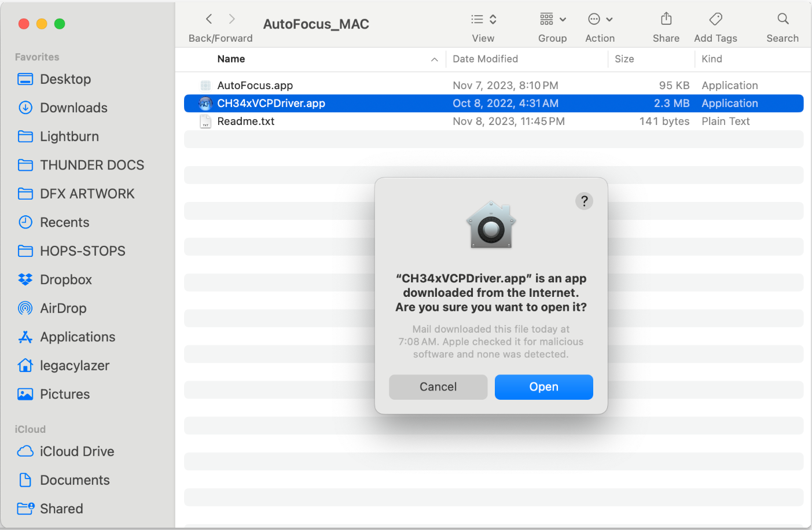Click the red close window button
The width and height of the screenshot is (812, 530).
pos(24,24)
